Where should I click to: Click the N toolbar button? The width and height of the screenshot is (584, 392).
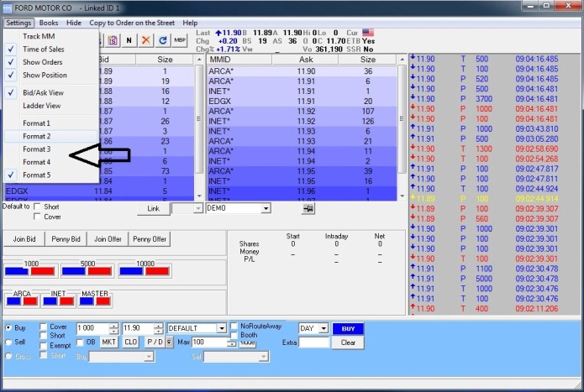tap(129, 40)
